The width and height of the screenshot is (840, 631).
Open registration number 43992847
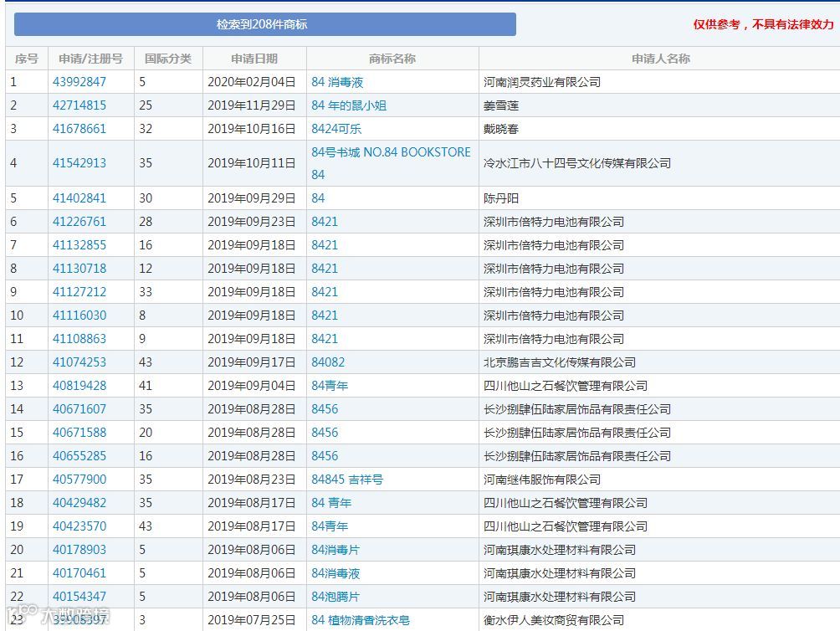click(x=79, y=82)
